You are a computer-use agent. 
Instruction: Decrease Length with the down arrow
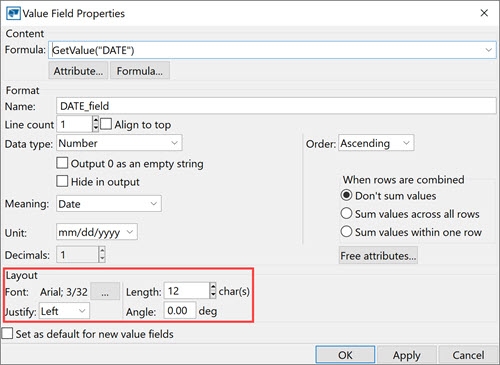213,295
